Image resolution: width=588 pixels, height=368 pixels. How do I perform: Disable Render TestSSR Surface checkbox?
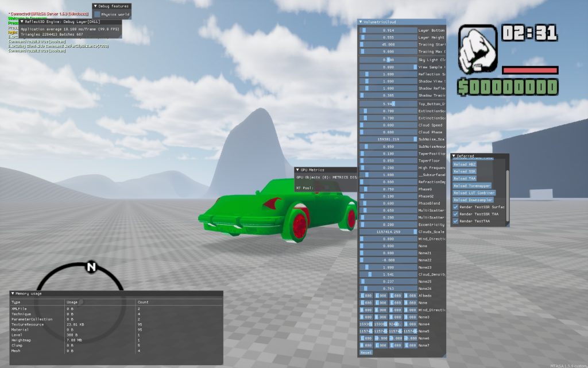pyautogui.click(x=456, y=207)
